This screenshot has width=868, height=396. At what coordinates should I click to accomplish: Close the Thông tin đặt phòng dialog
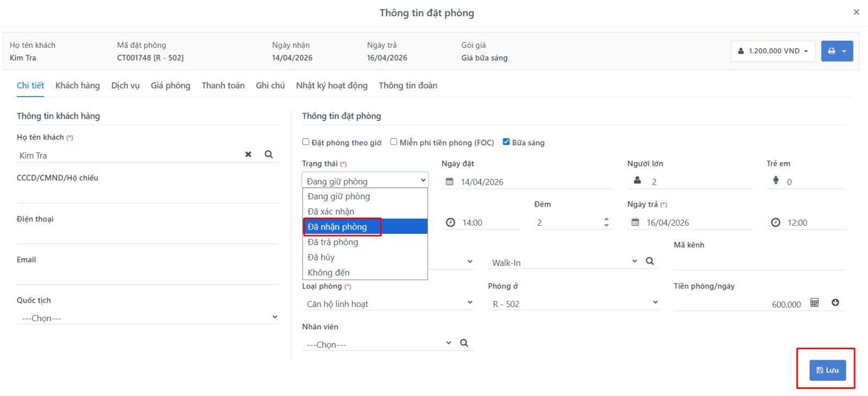pyautogui.click(x=857, y=12)
